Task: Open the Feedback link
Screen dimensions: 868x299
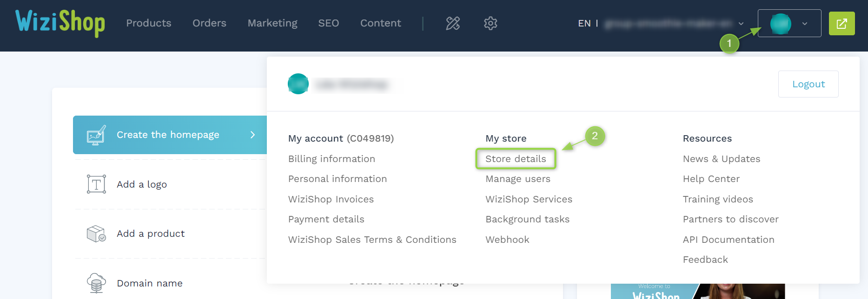Action: click(x=705, y=260)
